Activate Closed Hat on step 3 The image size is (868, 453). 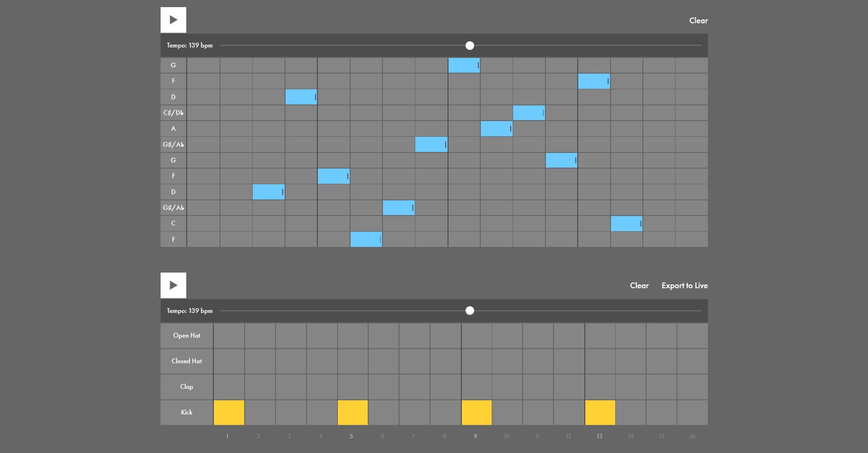tap(291, 361)
